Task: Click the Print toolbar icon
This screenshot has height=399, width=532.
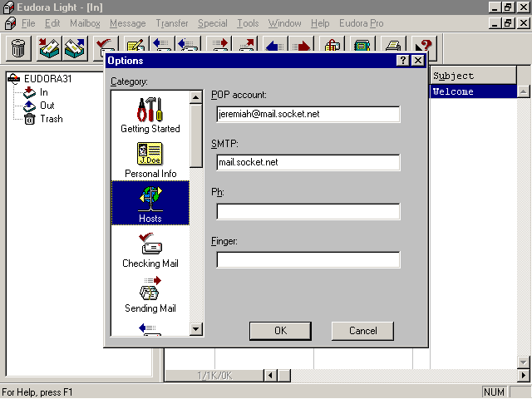Action: click(x=393, y=44)
